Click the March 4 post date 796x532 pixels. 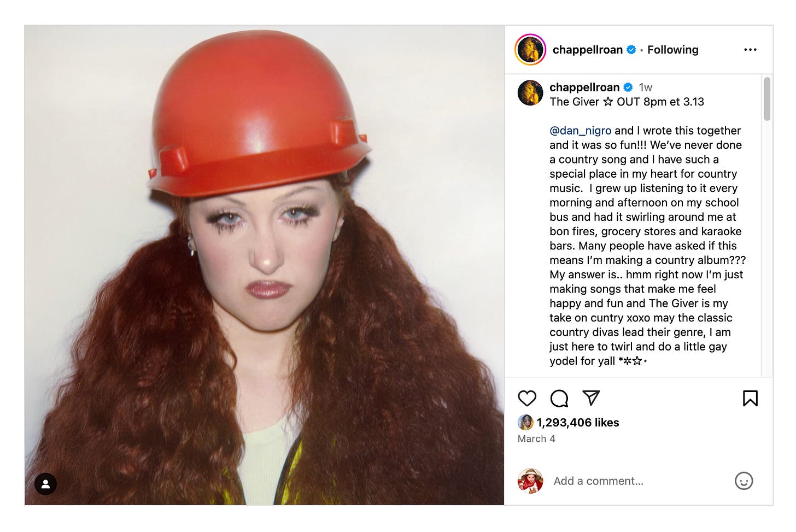536,439
